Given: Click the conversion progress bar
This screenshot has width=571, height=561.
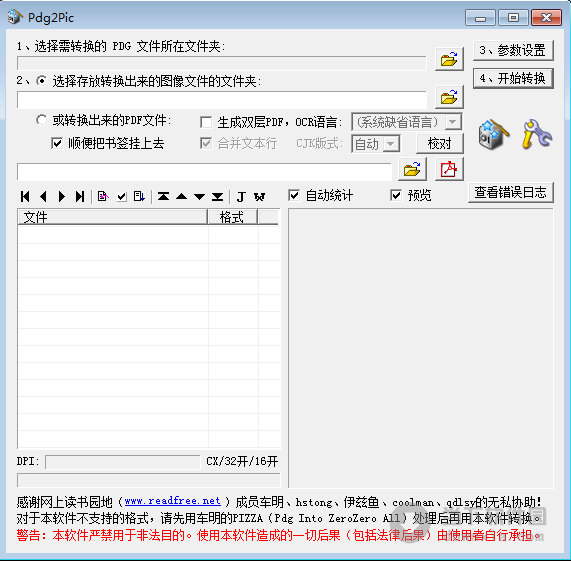Looking at the screenshot, I should coord(149,480).
